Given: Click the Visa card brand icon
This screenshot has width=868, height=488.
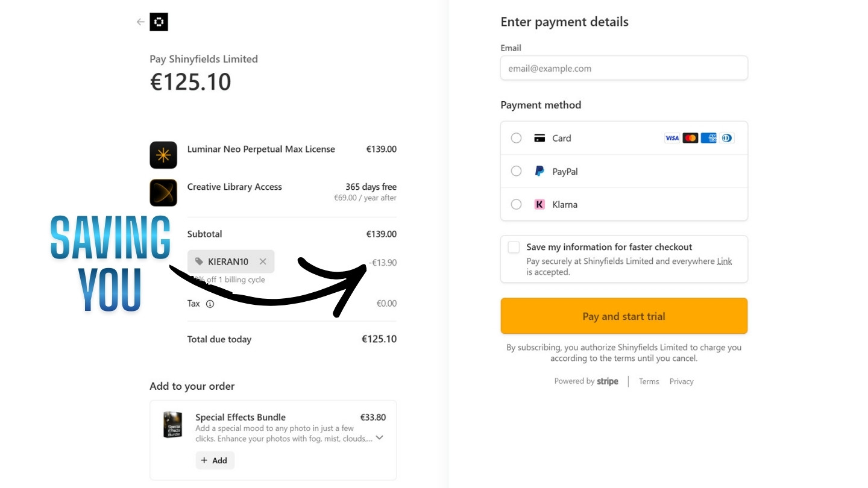Looking at the screenshot, I should [673, 138].
